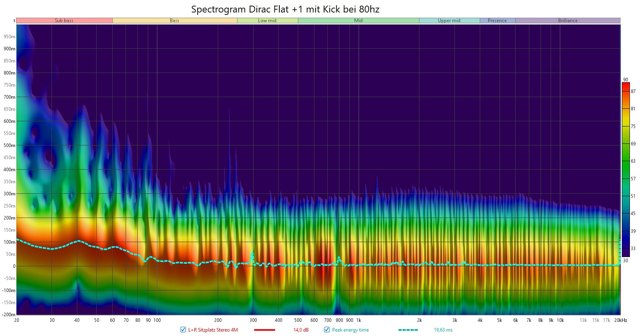Click the '20kHz' frequency axis label
This screenshot has width=644, height=336.
point(621,320)
